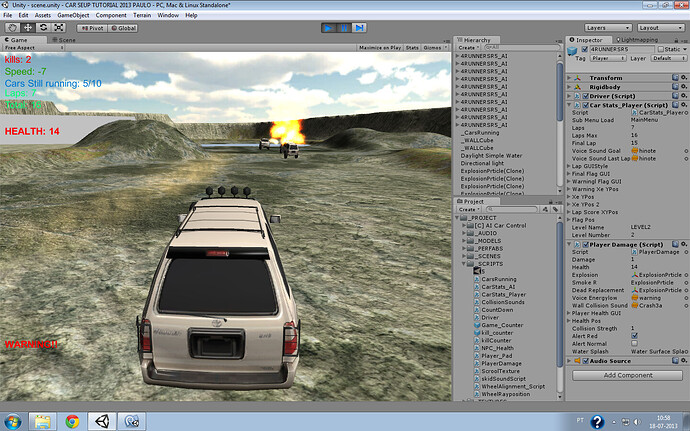Open File Explorer from the taskbar

coord(42,421)
